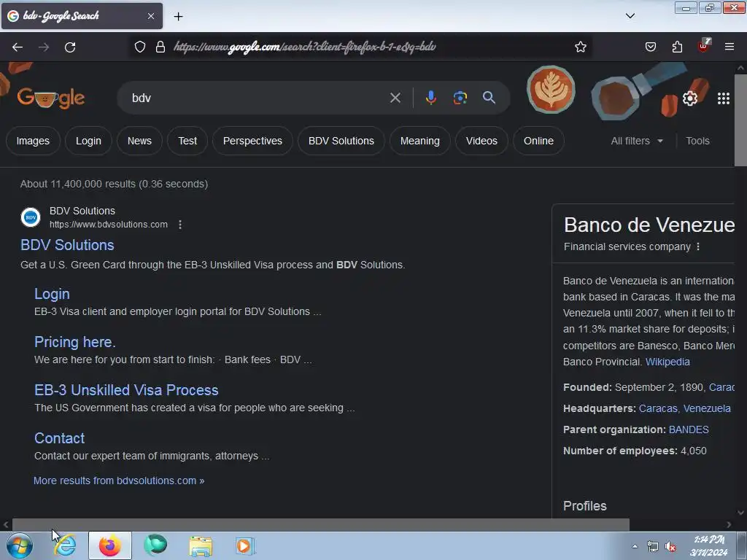Open the Google Doodle latte art image
747x560 pixels.
coord(551,90)
